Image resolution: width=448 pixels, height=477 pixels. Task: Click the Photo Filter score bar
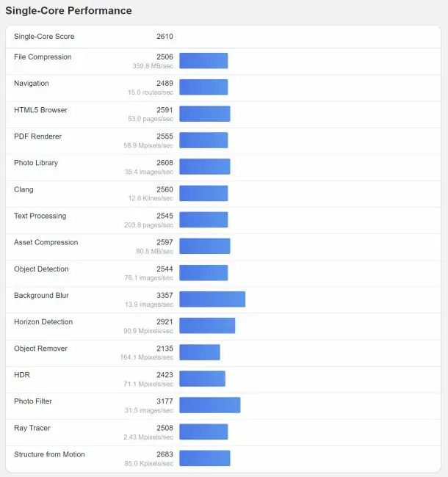pos(210,405)
